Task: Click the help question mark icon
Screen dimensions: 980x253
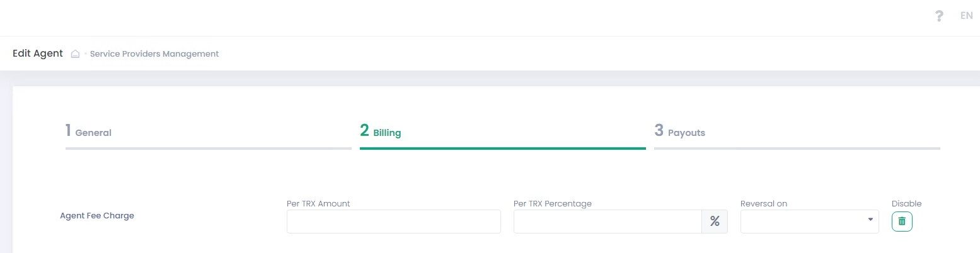Action: 939,16
